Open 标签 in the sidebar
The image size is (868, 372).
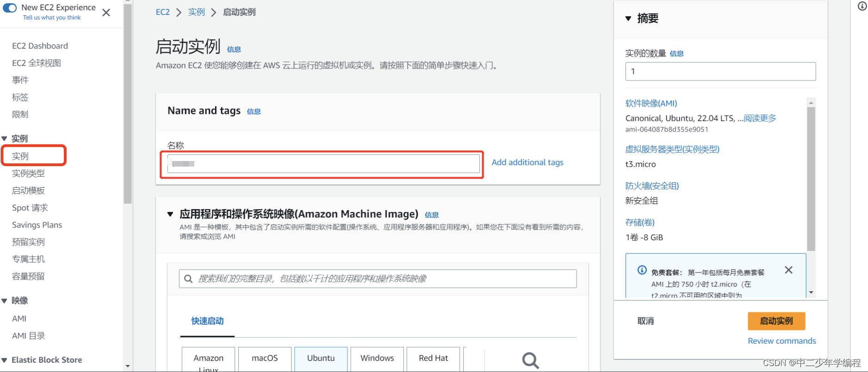[x=20, y=97]
